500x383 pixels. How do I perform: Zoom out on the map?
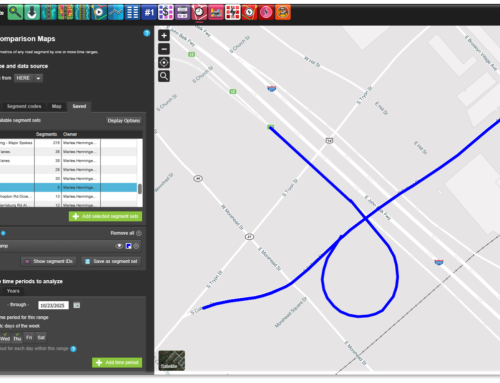coord(164,49)
